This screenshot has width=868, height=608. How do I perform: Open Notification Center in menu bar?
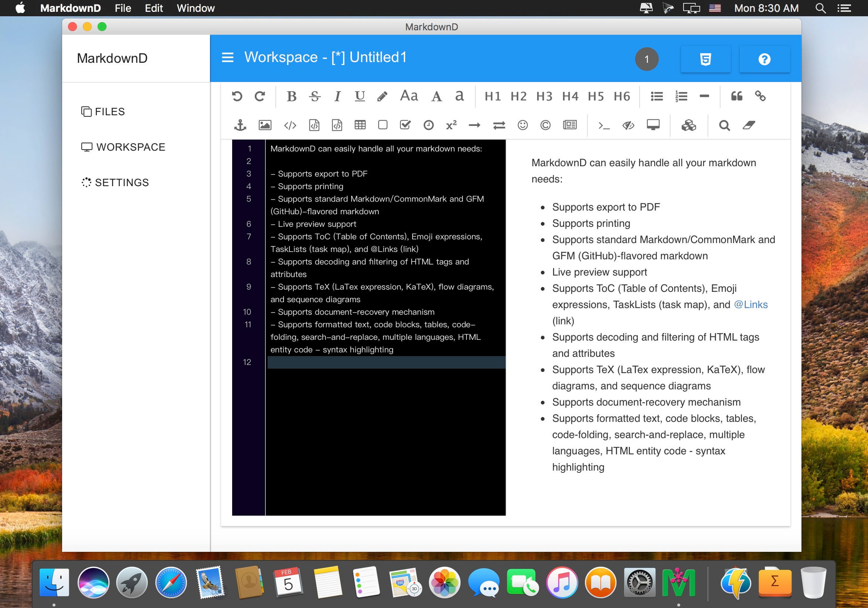tap(844, 8)
